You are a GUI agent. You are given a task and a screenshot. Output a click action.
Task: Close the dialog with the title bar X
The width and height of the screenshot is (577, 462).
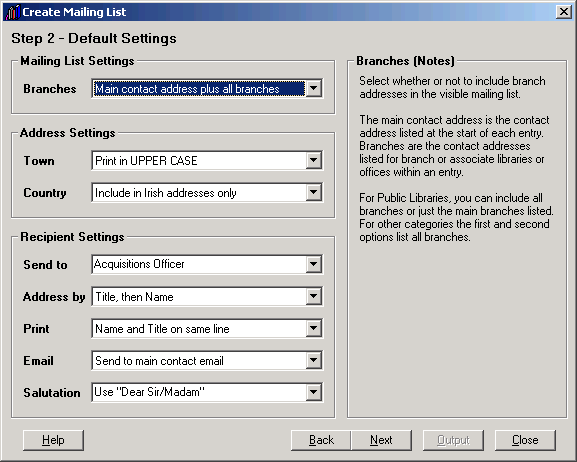(x=564, y=12)
